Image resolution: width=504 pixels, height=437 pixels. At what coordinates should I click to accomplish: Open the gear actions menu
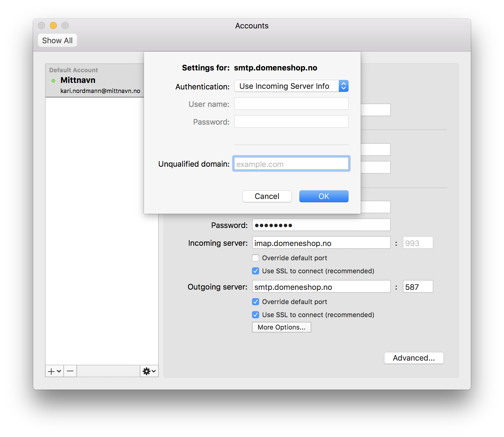(x=149, y=371)
